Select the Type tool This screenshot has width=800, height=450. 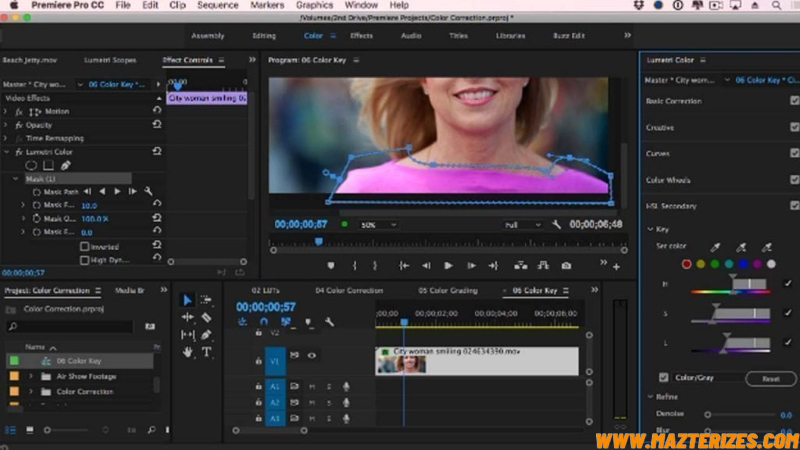click(x=206, y=352)
